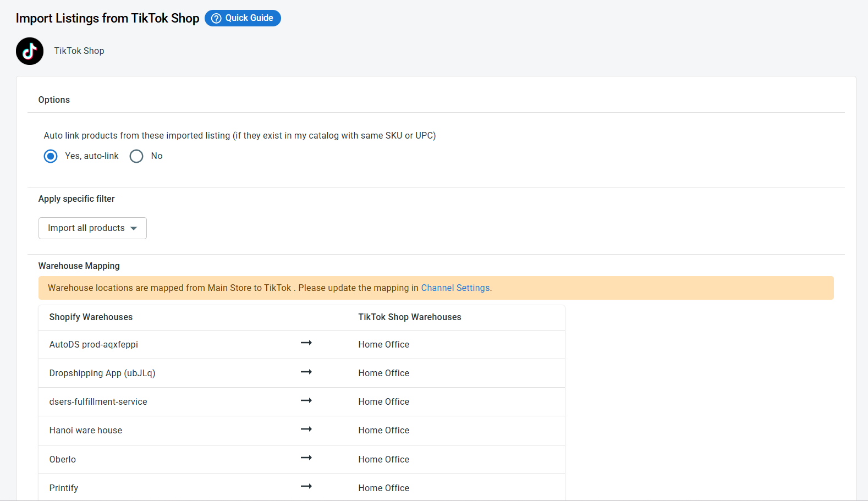
Task: Click the arrow icon in dsers-fulfillment-service row
Action: [x=306, y=400]
